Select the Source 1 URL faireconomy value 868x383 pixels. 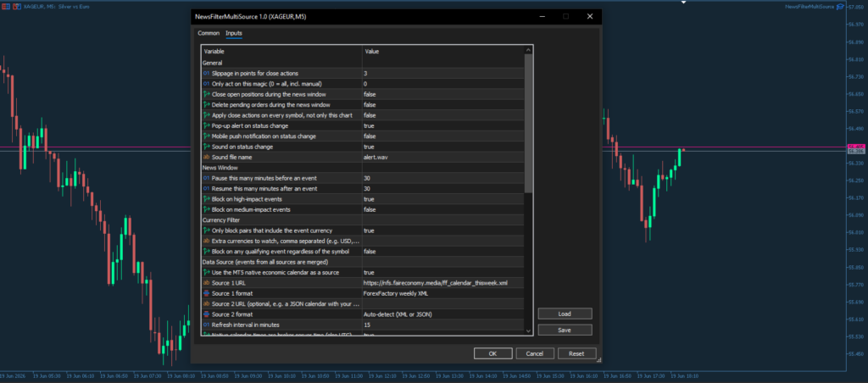pyautogui.click(x=442, y=283)
